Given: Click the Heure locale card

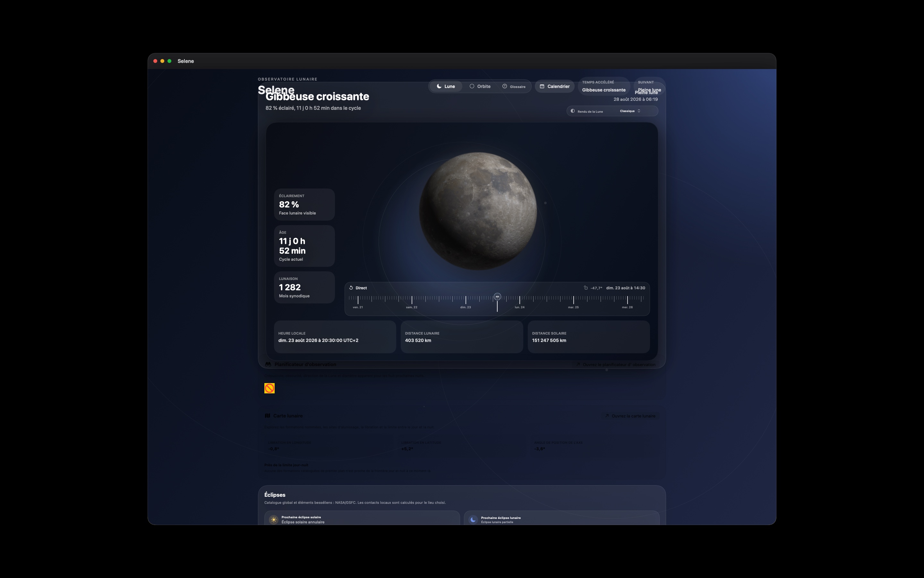Looking at the screenshot, I should (x=335, y=337).
